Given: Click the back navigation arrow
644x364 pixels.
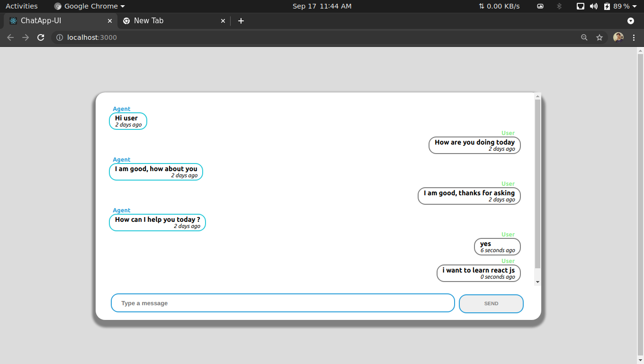Looking at the screenshot, I should [x=10, y=37].
